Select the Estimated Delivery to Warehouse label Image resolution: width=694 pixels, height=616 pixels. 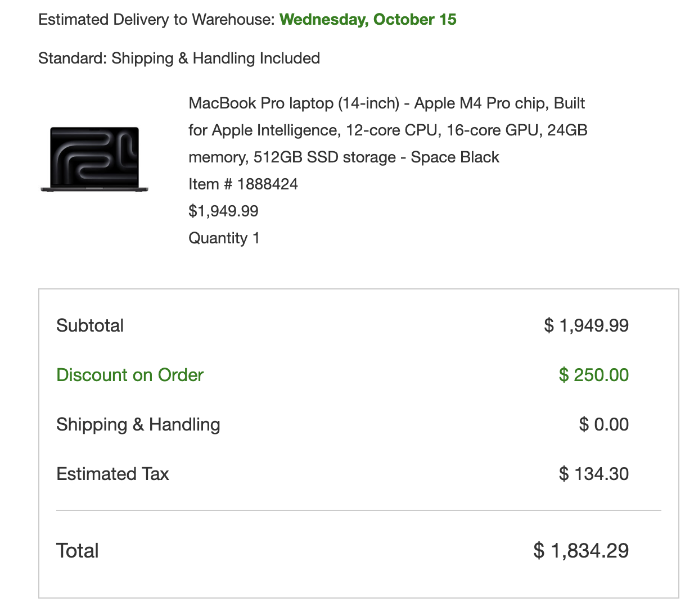point(156,20)
